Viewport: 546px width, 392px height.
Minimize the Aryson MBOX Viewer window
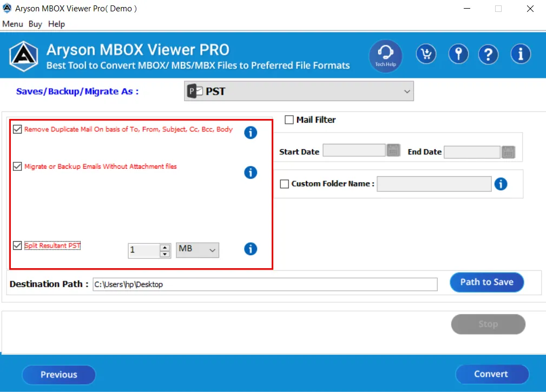click(x=467, y=9)
